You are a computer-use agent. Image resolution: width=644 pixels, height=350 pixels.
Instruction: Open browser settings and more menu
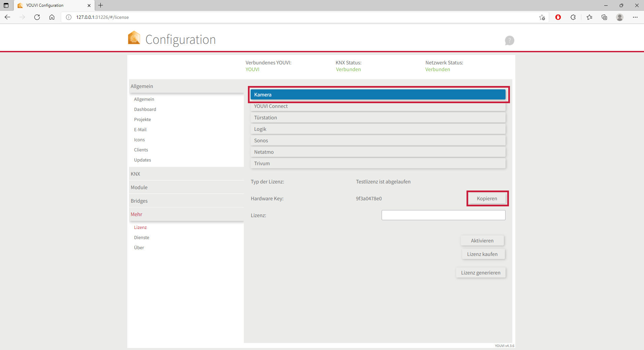coord(635,17)
